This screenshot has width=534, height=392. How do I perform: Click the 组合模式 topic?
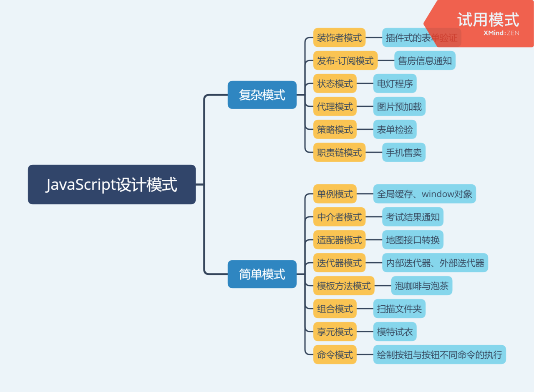click(x=334, y=309)
